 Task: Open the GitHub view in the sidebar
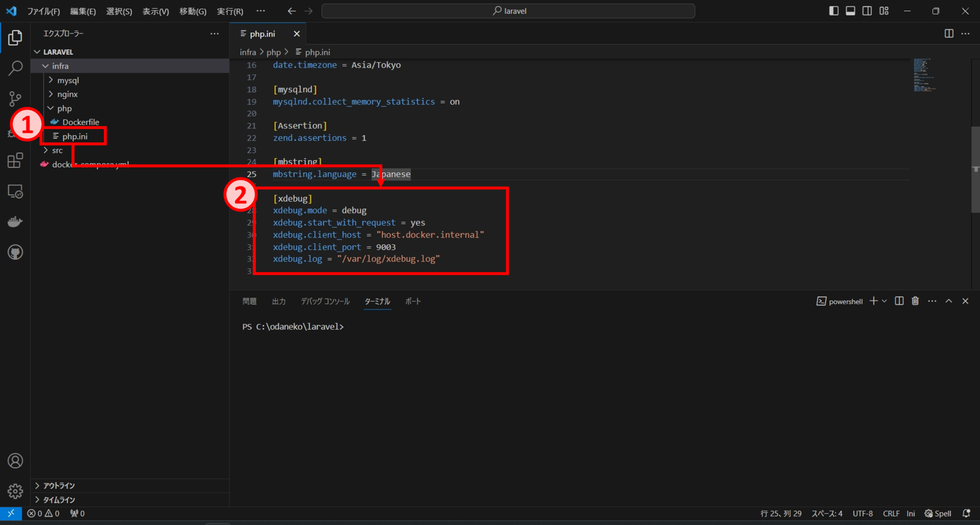click(x=15, y=252)
